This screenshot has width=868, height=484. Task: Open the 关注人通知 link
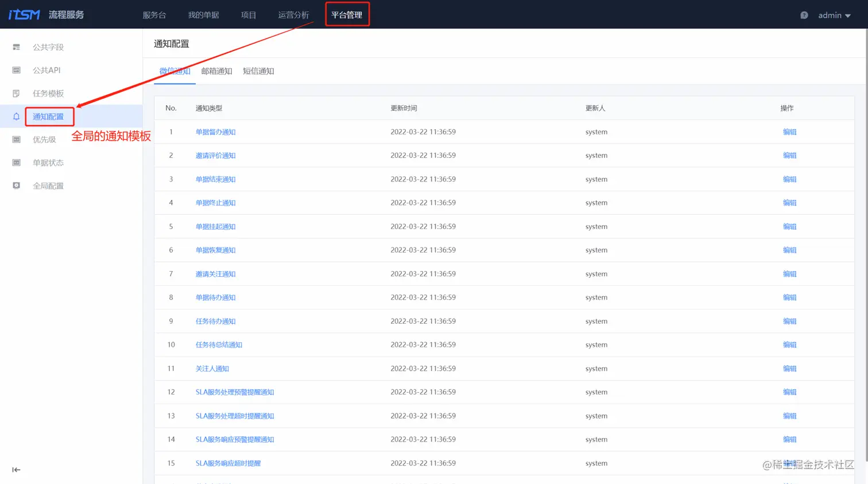click(x=212, y=369)
